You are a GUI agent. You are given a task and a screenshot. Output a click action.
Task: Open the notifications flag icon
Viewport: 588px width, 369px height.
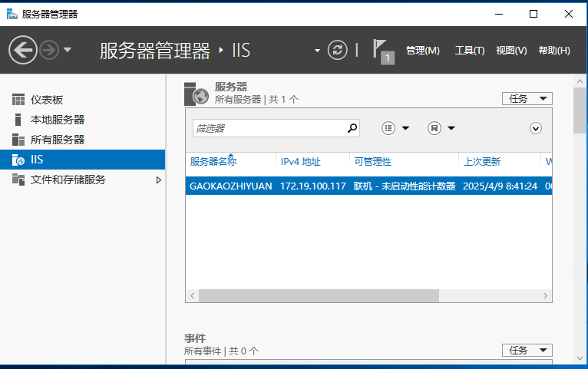[x=383, y=51]
